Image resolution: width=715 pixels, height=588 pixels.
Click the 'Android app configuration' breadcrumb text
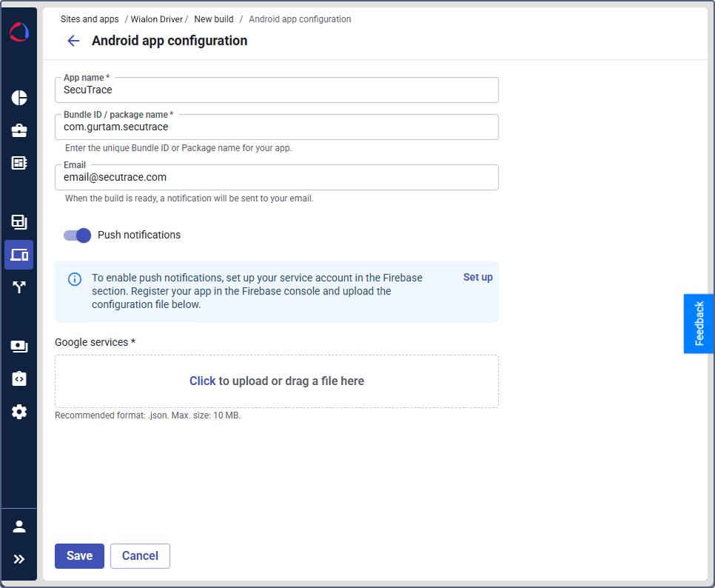tap(300, 19)
